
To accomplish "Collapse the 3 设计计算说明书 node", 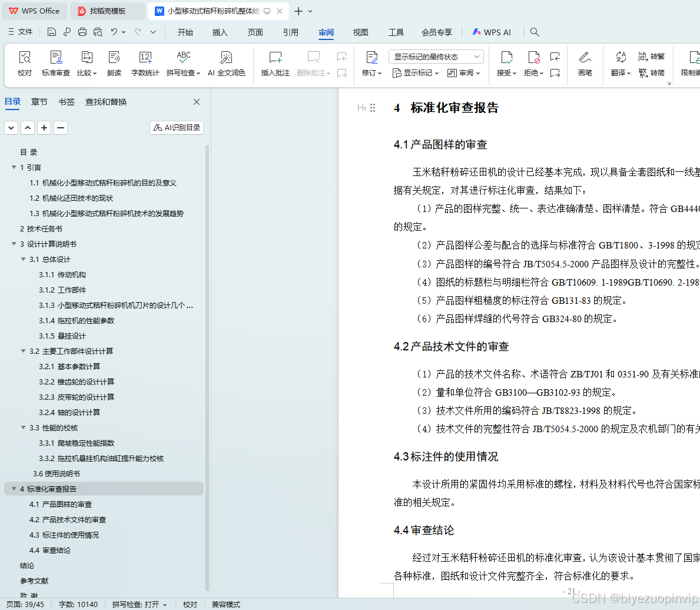I will click(14, 244).
